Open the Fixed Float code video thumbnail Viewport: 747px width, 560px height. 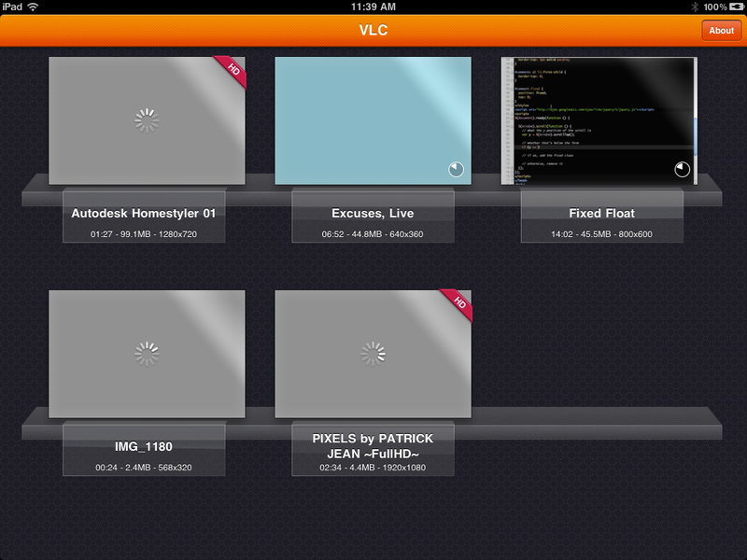click(x=599, y=120)
